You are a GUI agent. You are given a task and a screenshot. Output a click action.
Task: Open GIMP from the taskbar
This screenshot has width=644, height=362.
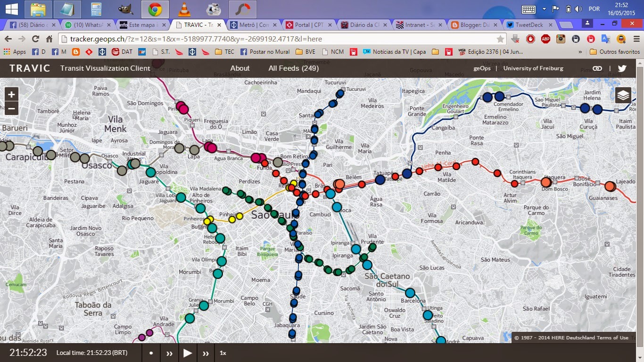pos(125,8)
